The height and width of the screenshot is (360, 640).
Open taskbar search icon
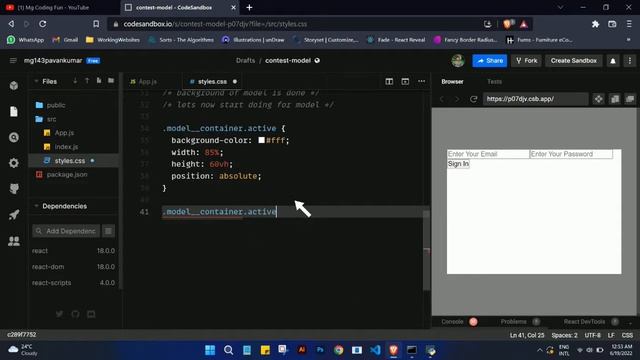pos(228,350)
